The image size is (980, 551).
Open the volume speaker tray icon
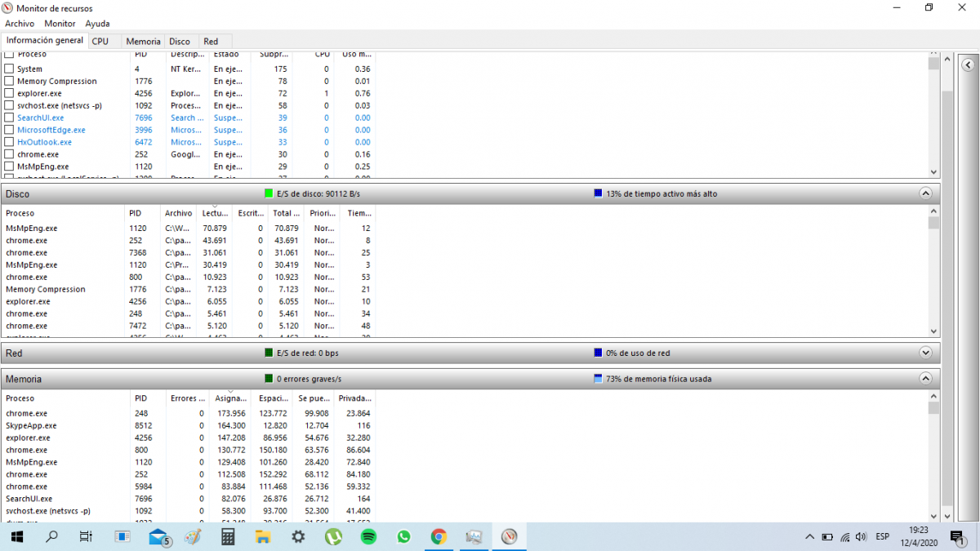pos(862,536)
